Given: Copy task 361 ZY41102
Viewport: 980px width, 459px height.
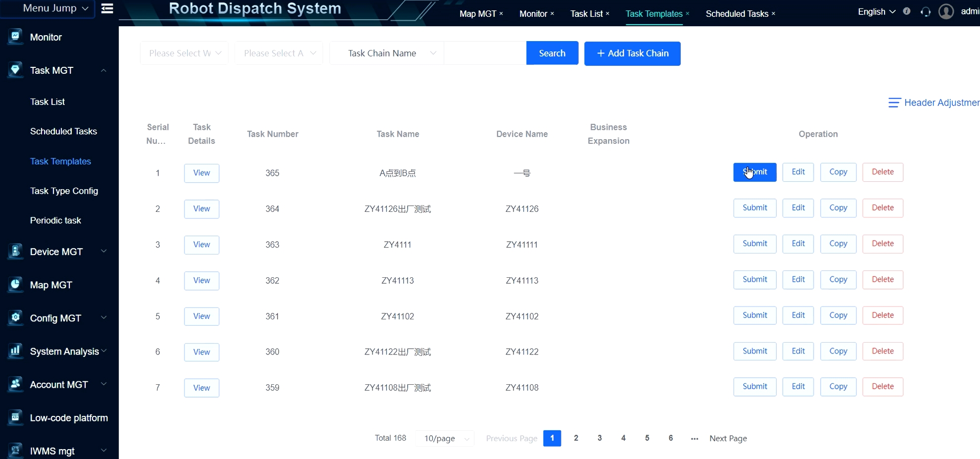Looking at the screenshot, I should tap(838, 315).
